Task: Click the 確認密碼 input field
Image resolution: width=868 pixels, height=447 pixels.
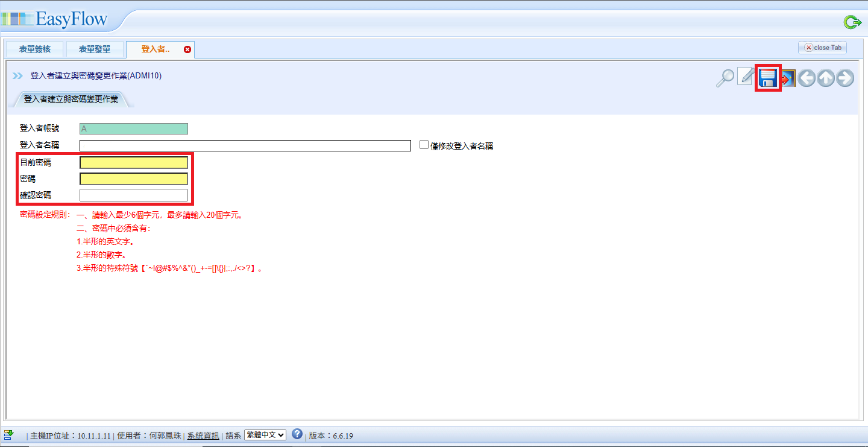Action: pos(134,195)
